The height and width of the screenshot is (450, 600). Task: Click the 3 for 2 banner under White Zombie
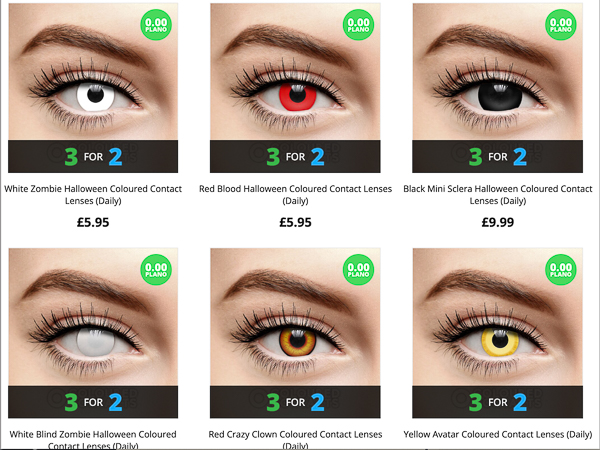point(93,157)
